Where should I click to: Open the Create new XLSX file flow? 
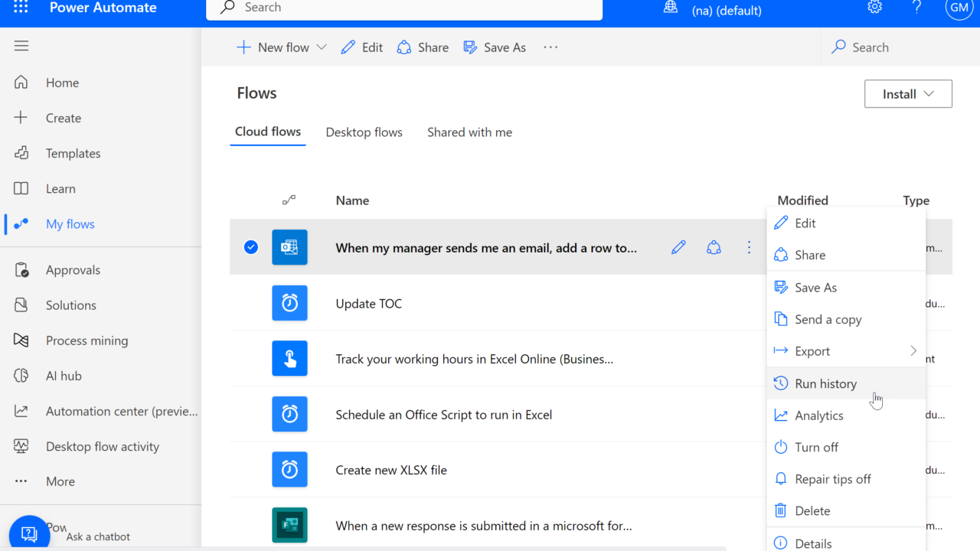[x=391, y=470]
